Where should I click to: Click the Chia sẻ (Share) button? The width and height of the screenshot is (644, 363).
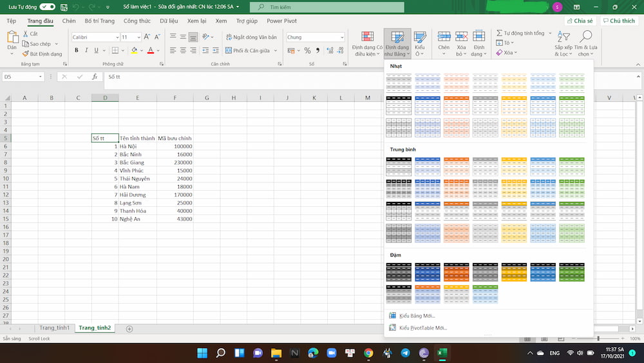tap(580, 21)
